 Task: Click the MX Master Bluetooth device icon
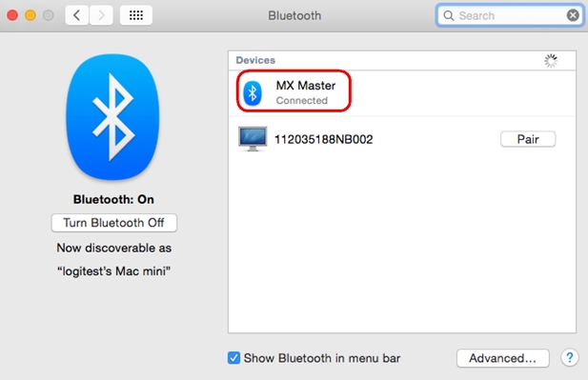click(x=253, y=93)
